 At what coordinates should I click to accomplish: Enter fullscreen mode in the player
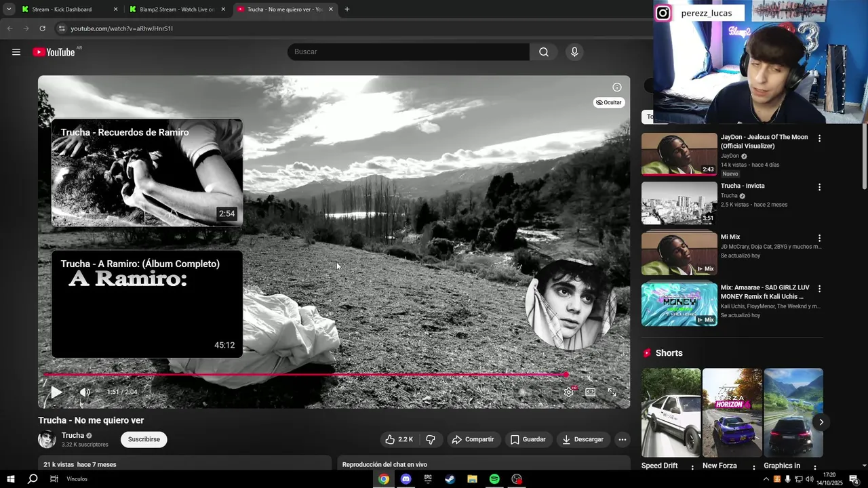tap(612, 392)
